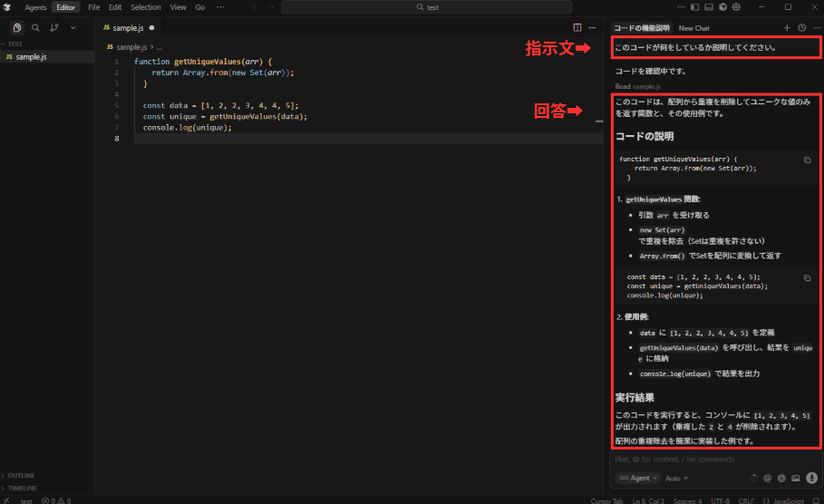Screen dimensions: 824x504
Task: Copy the getUniqueValues function code block
Action: click(x=807, y=160)
